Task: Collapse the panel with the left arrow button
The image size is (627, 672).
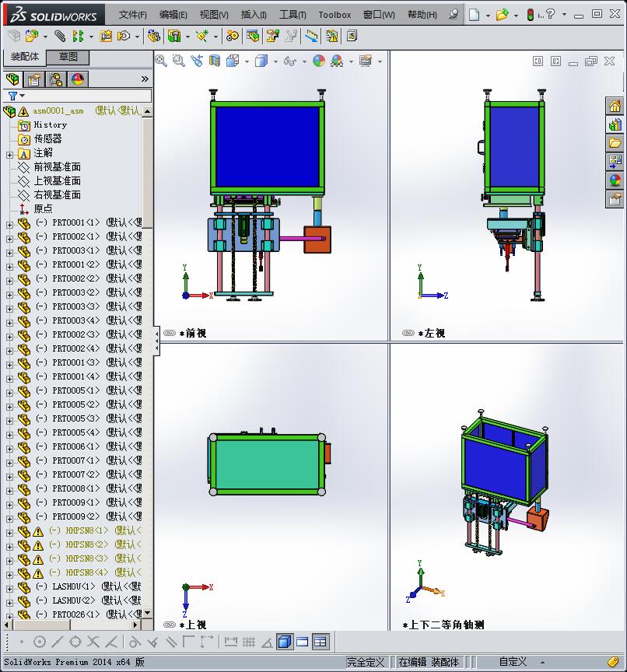Action: pyautogui.click(x=157, y=341)
